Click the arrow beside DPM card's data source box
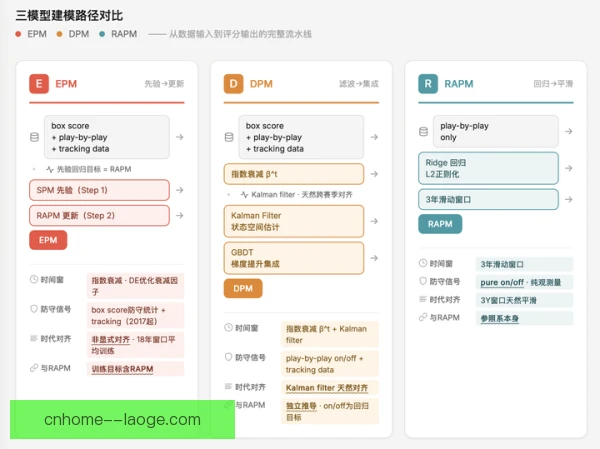600x449 pixels. (x=374, y=137)
